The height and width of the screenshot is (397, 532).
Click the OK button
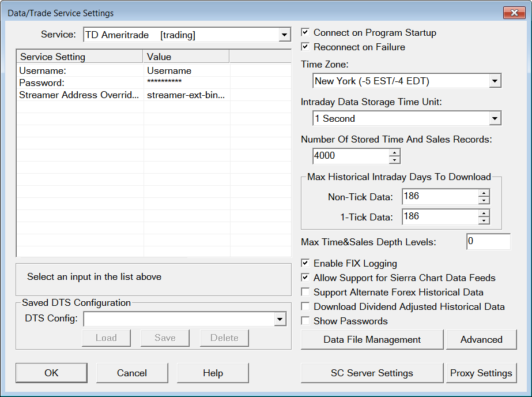(x=51, y=373)
